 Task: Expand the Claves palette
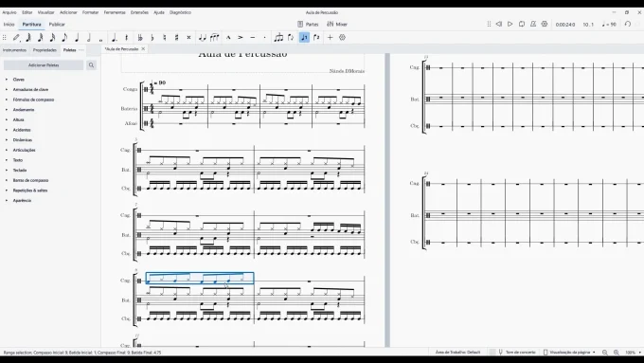[x=19, y=80]
